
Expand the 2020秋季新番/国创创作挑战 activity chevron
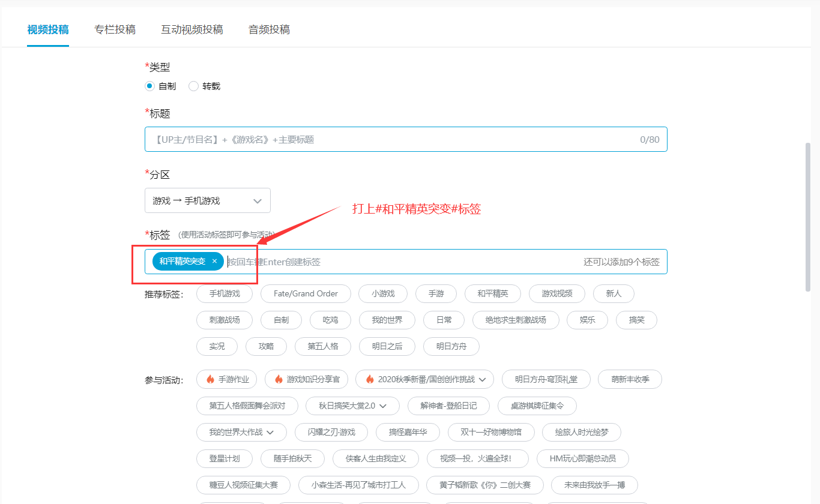[x=483, y=380]
